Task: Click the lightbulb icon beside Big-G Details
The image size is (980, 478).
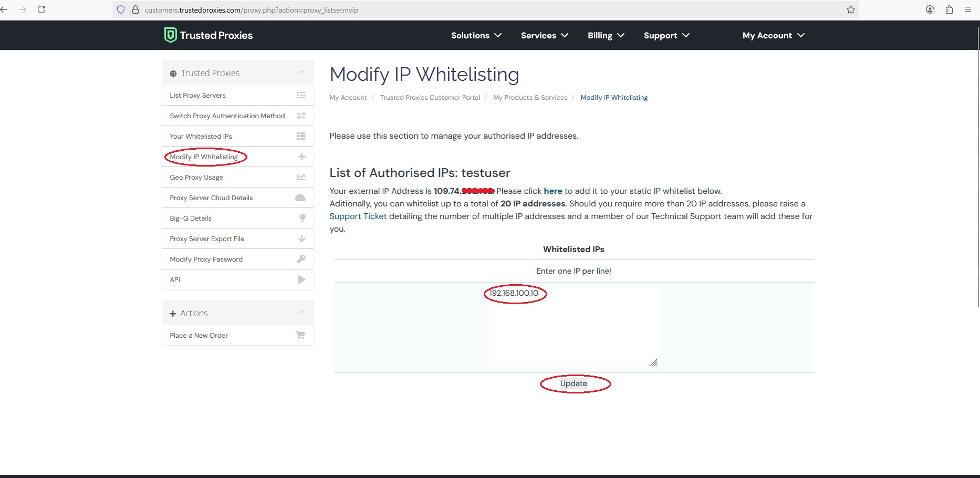Action: click(x=303, y=218)
